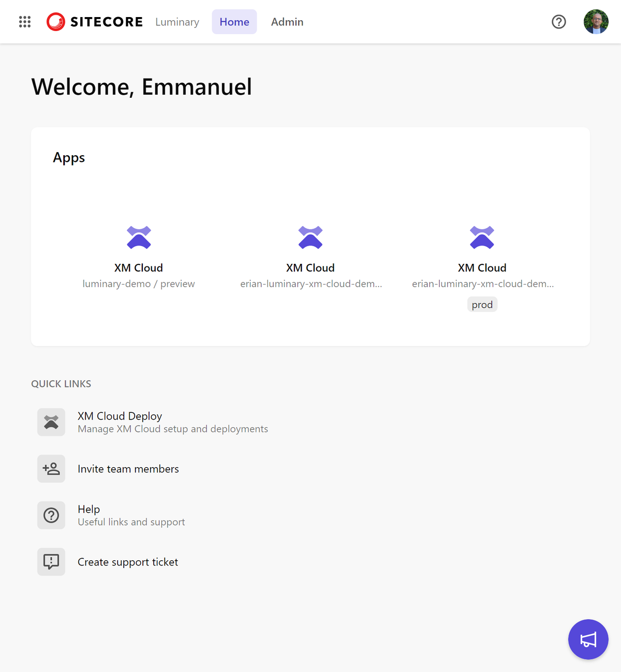621x672 pixels.
Task: Click the Help link for useful support links
Action: coord(88,509)
